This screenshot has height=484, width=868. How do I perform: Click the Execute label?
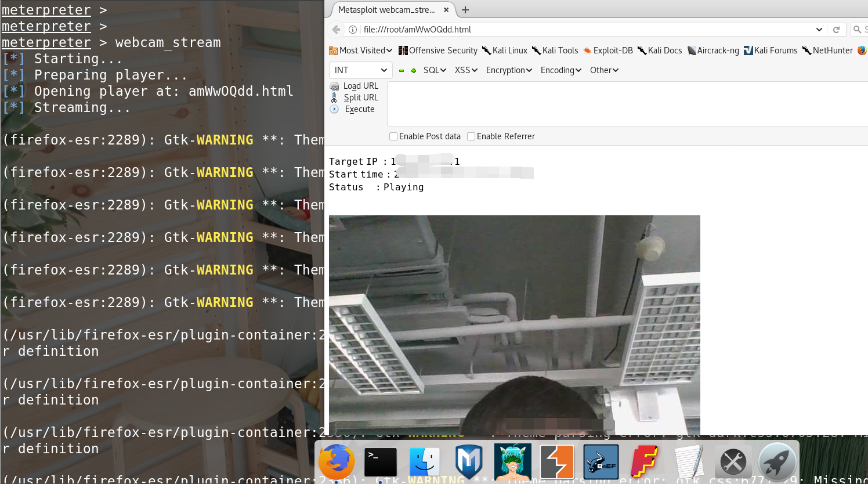pos(360,109)
